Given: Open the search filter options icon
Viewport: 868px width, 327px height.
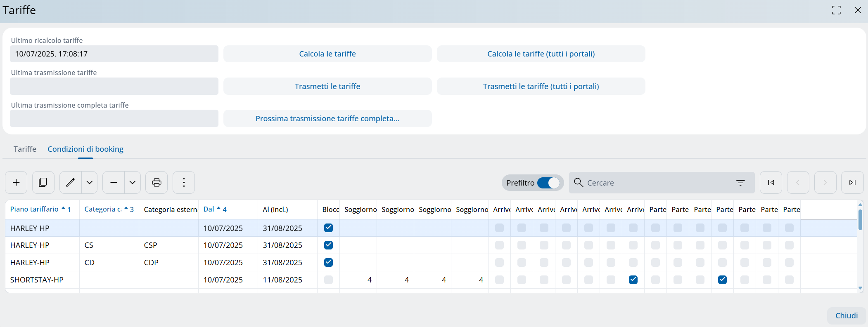Looking at the screenshot, I should [740, 183].
